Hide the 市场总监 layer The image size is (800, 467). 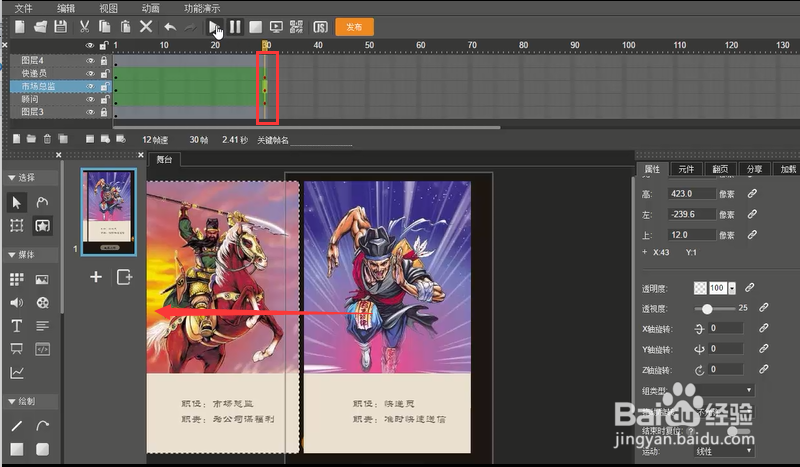click(90, 86)
